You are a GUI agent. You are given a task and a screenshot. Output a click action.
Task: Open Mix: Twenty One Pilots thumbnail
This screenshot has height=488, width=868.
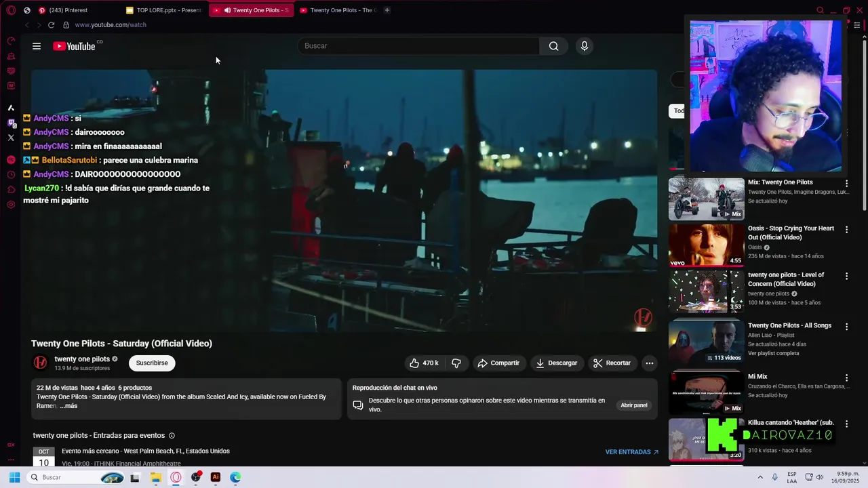706,199
